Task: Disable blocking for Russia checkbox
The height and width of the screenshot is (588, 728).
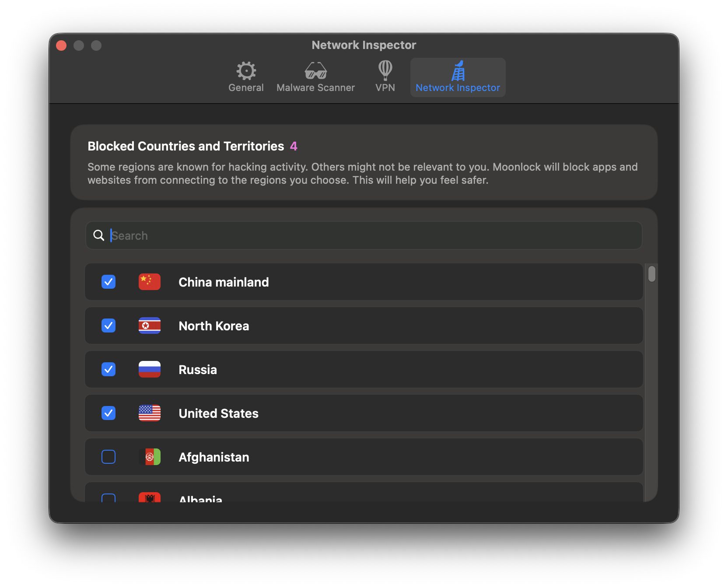Action: (x=108, y=370)
